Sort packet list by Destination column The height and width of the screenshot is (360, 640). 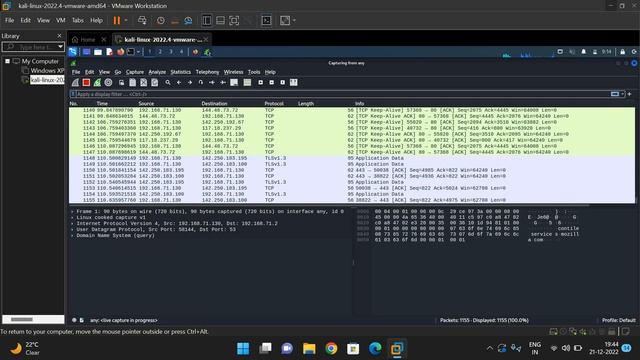click(214, 104)
